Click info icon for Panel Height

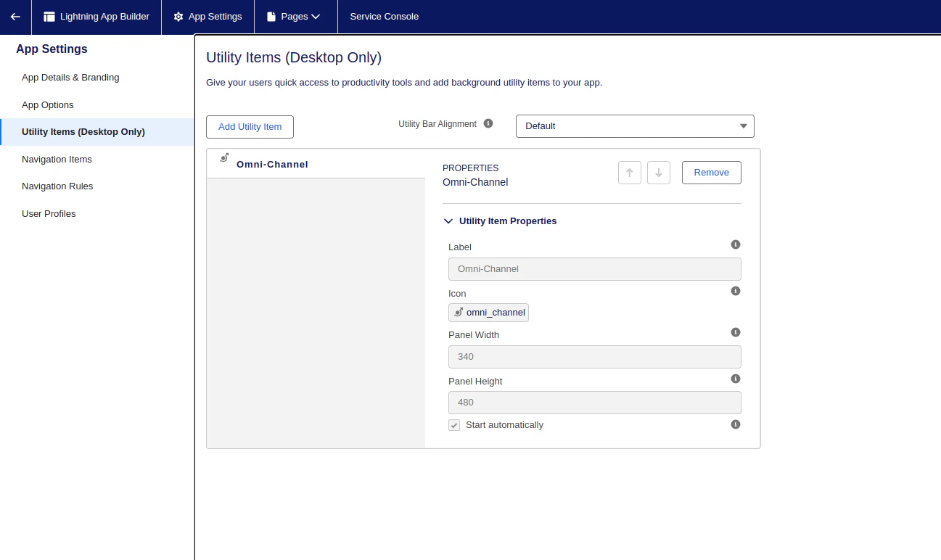click(x=736, y=379)
